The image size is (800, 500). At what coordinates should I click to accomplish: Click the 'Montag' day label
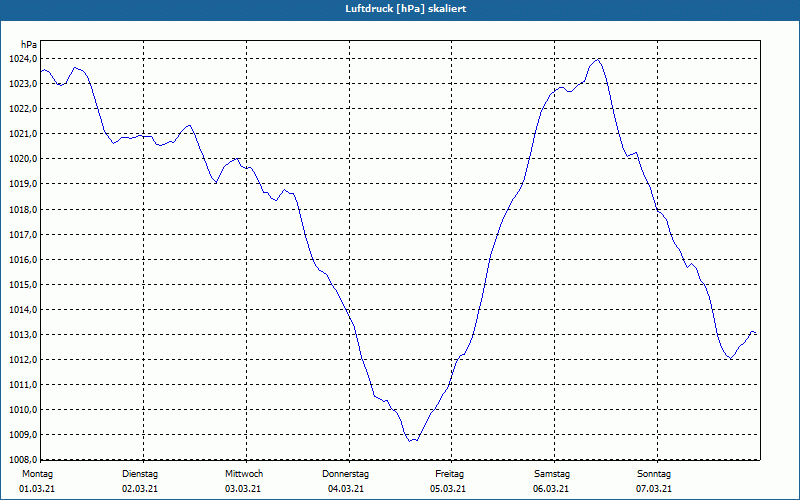click(37, 474)
